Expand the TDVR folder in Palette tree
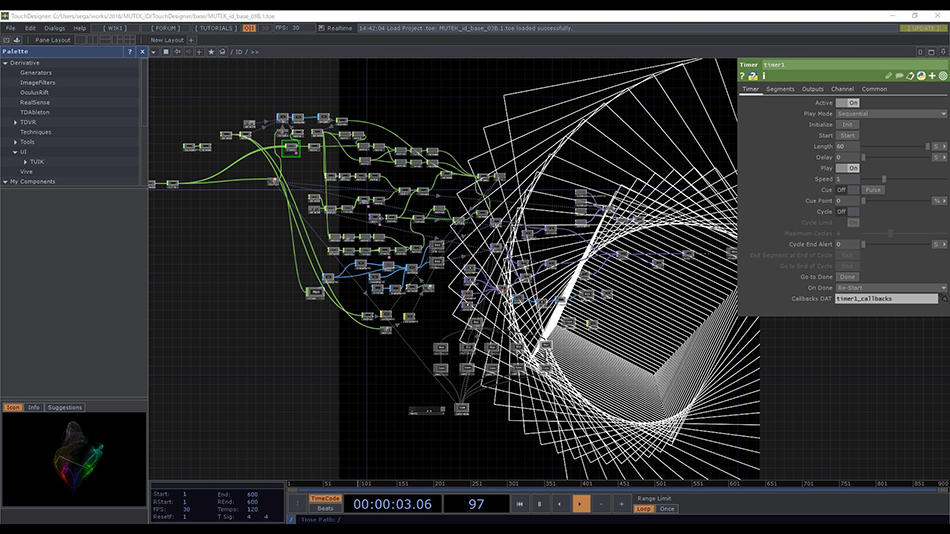This screenshot has width=950, height=534. pos(15,122)
